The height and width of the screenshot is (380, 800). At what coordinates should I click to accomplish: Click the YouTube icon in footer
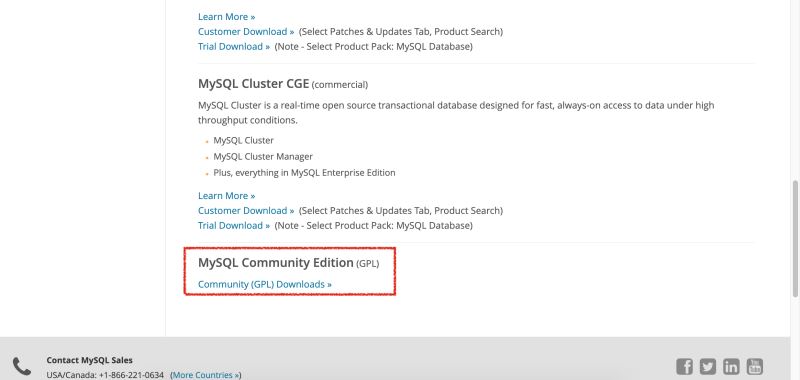point(755,366)
